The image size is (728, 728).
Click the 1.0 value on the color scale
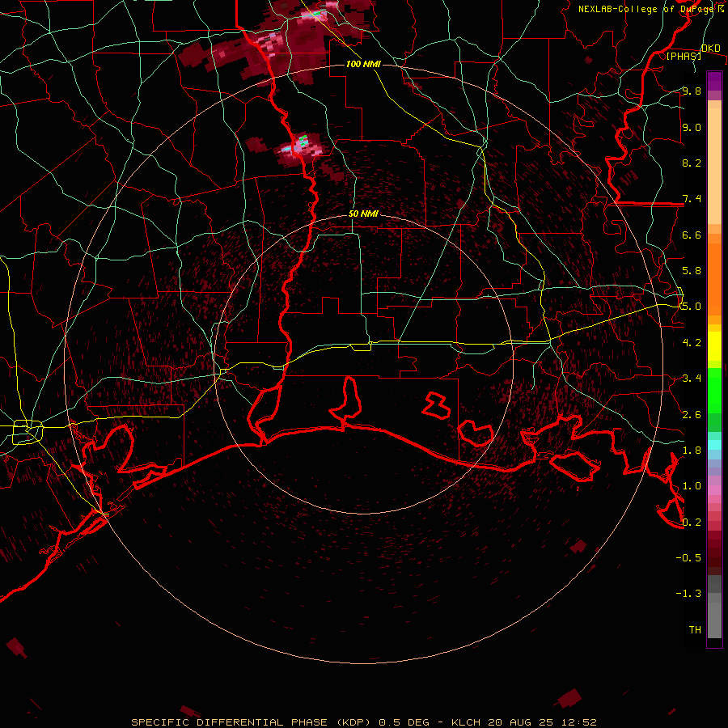(x=692, y=486)
